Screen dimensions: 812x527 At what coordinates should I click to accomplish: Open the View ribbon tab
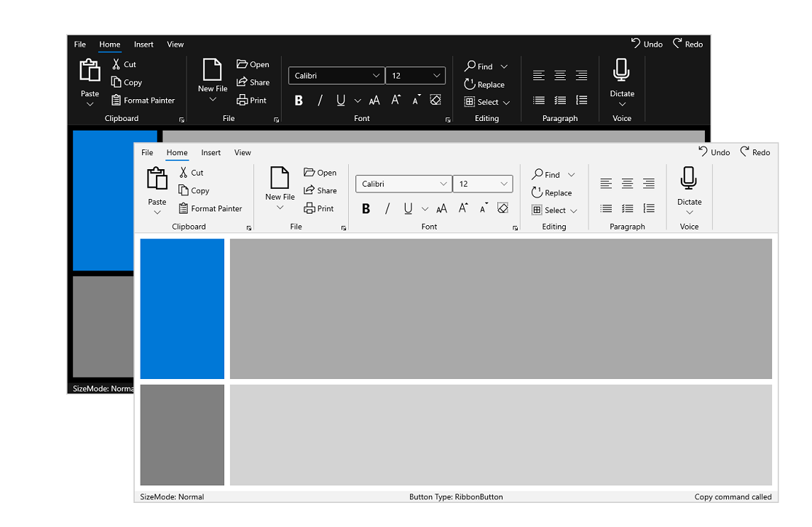tap(243, 152)
